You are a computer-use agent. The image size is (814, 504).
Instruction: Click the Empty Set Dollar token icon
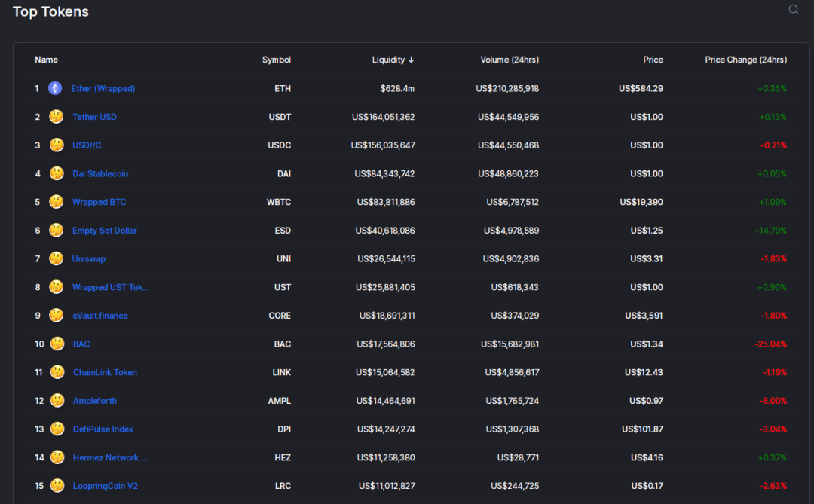(x=56, y=230)
